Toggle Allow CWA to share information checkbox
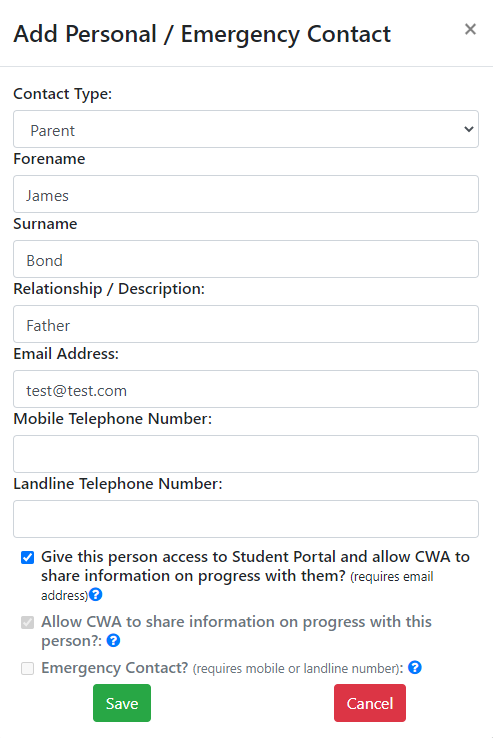This screenshot has width=493, height=738. pos(27,623)
